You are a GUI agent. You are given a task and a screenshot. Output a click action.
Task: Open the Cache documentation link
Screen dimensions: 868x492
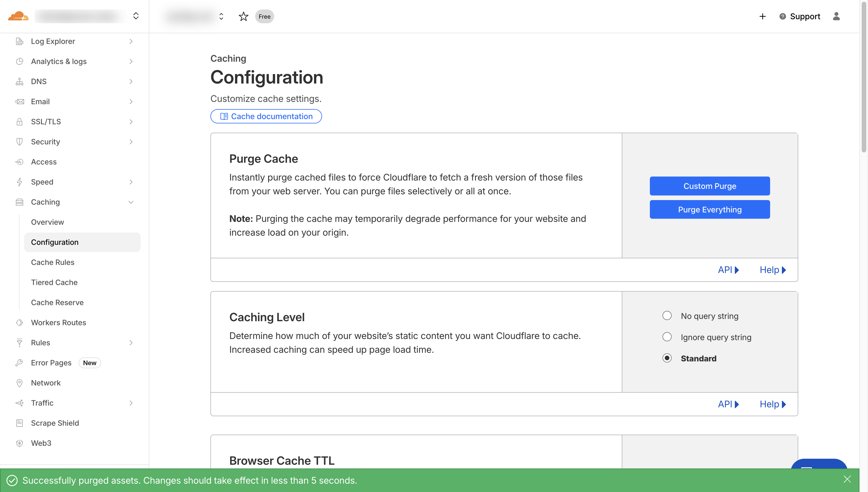(x=266, y=116)
